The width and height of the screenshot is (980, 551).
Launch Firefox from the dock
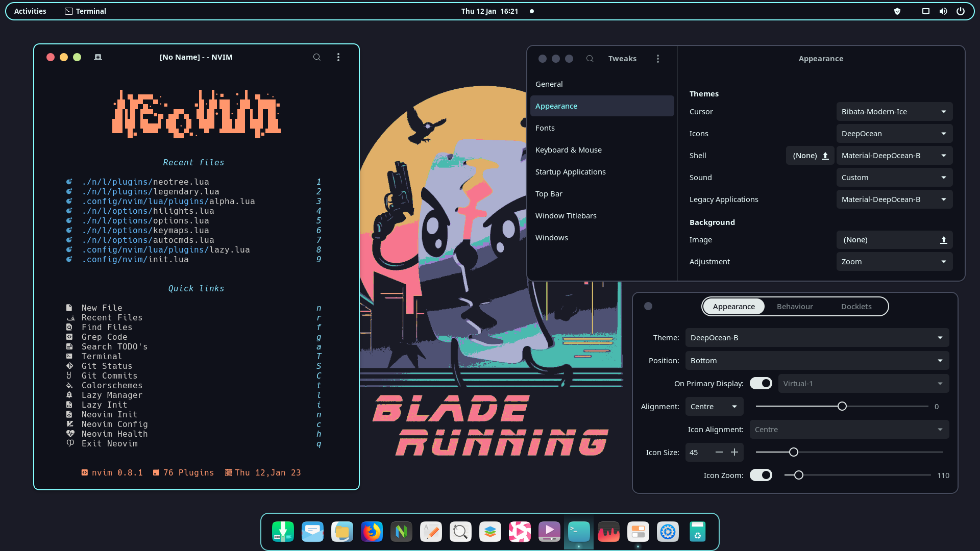point(372,532)
